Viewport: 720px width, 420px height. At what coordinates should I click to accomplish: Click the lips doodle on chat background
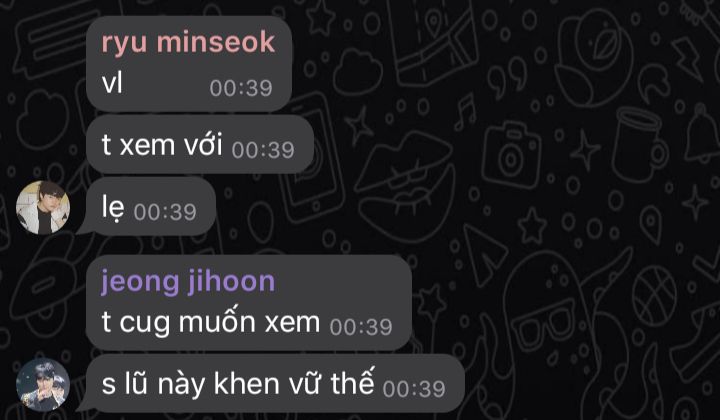pyautogui.click(x=405, y=184)
